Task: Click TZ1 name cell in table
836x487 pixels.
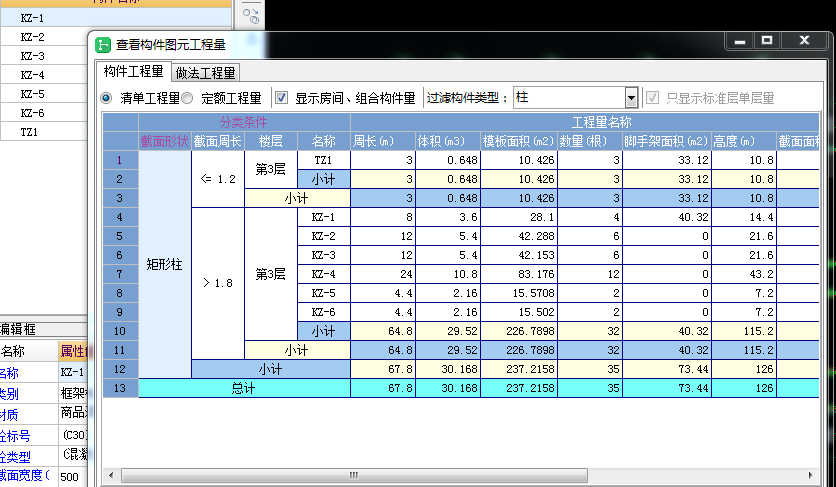Action: 323,160
